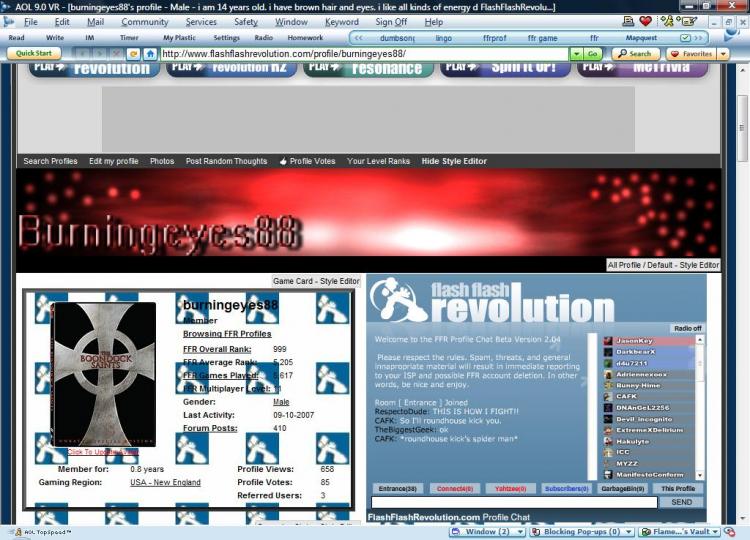Select DarkbearX in chat user list
This screenshot has height=540, width=750.
pyautogui.click(x=648, y=352)
